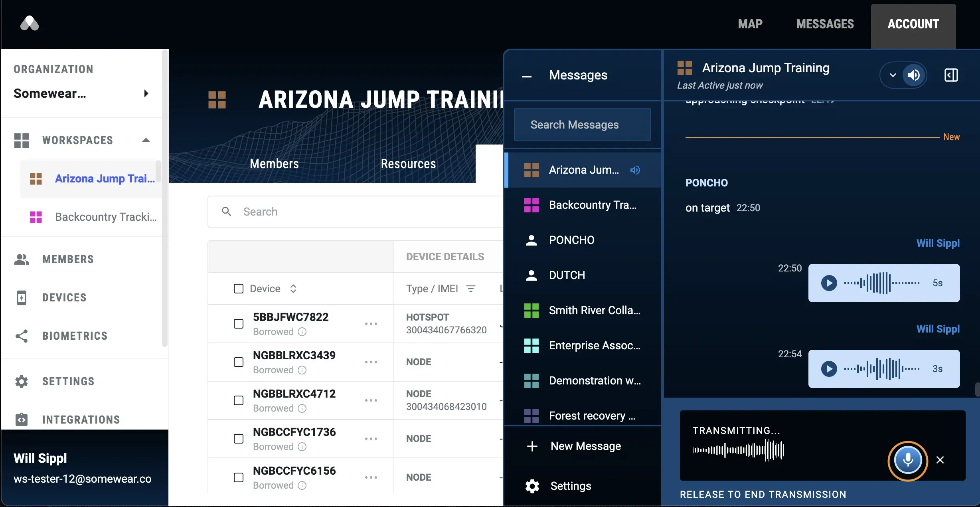
Task: Open Arizona Jump conversation in Messages list
Action: (583, 170)
